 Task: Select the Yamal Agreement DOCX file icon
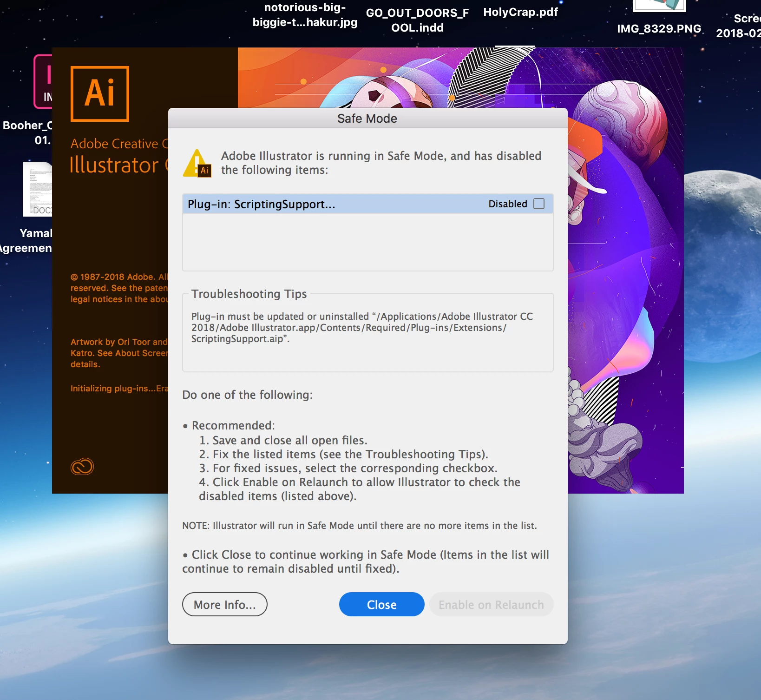point(37,189)
